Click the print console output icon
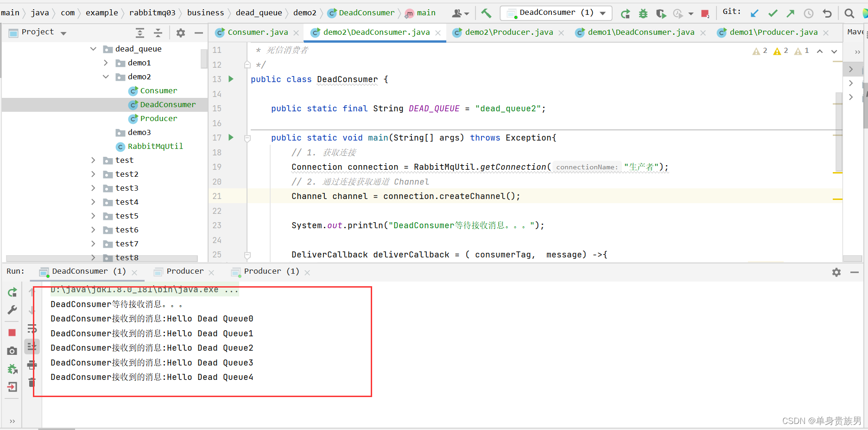The height and width of the screenshot is (430, 868). pos(32,365)
